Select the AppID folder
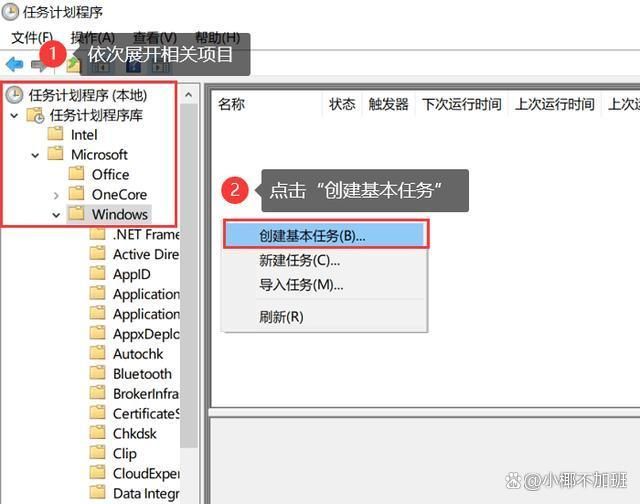The width and height of the screenshot is (640, 504). (132, 275)
